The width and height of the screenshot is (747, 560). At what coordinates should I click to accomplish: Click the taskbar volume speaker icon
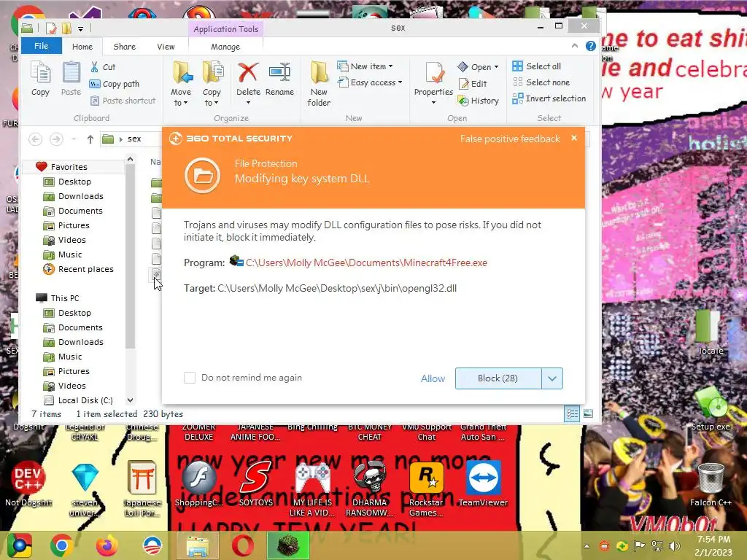coord(675,546)
